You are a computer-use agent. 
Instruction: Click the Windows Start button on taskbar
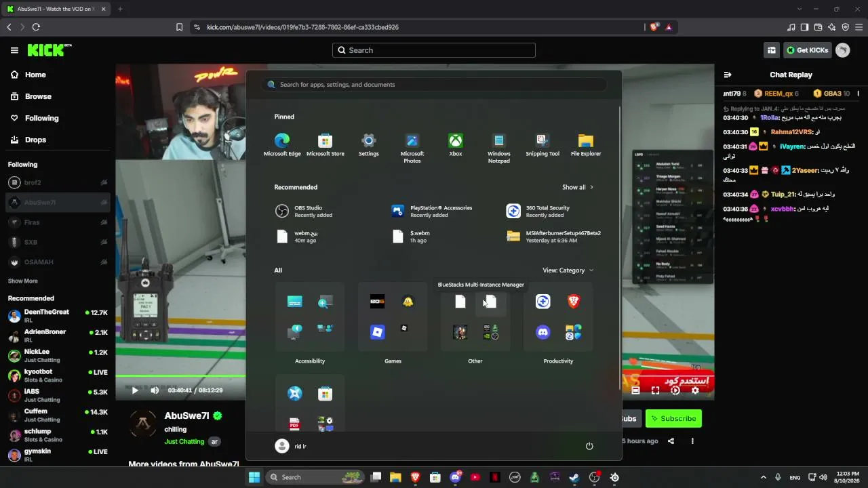click(254, 477)
